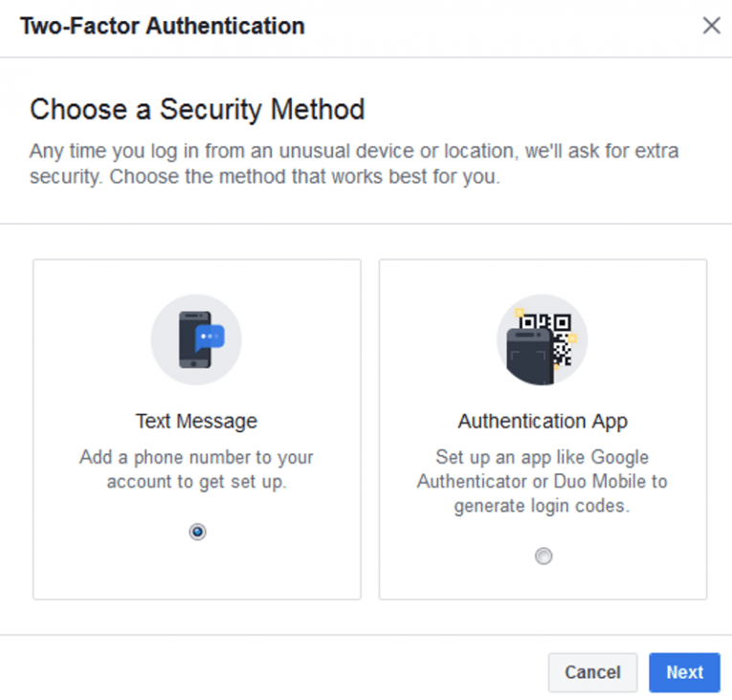Viewport: 732px width, 700px height.
Task: Click the "Authentication App" option label
Action: (543, 421)
